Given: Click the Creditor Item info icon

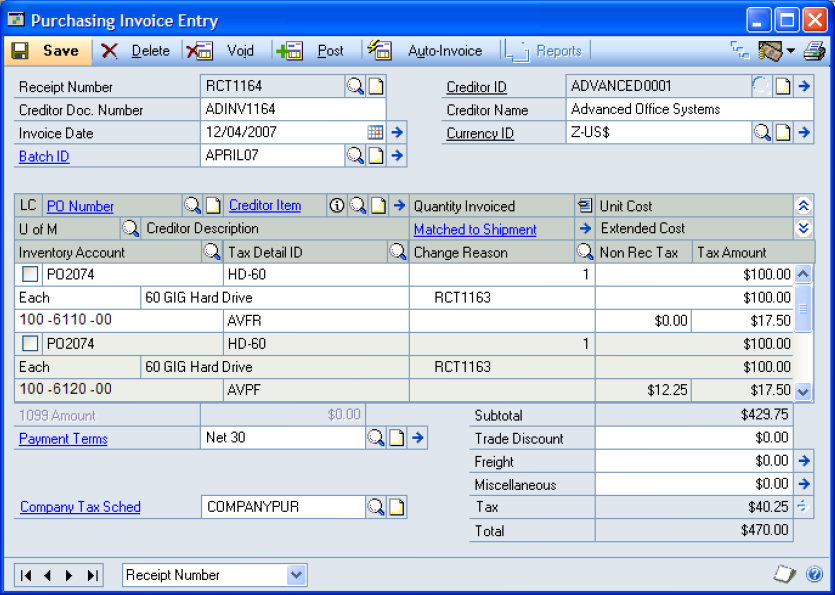Looking at the screenshot, I should point(336,206).
